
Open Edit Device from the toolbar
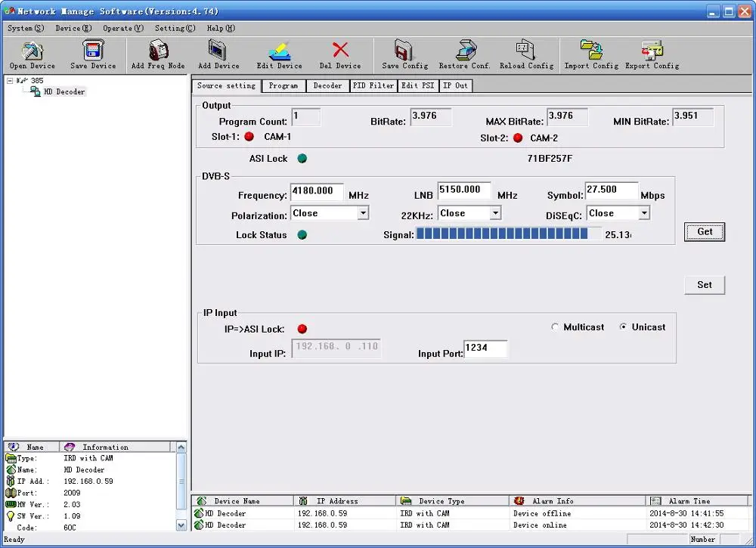[279, 51]
